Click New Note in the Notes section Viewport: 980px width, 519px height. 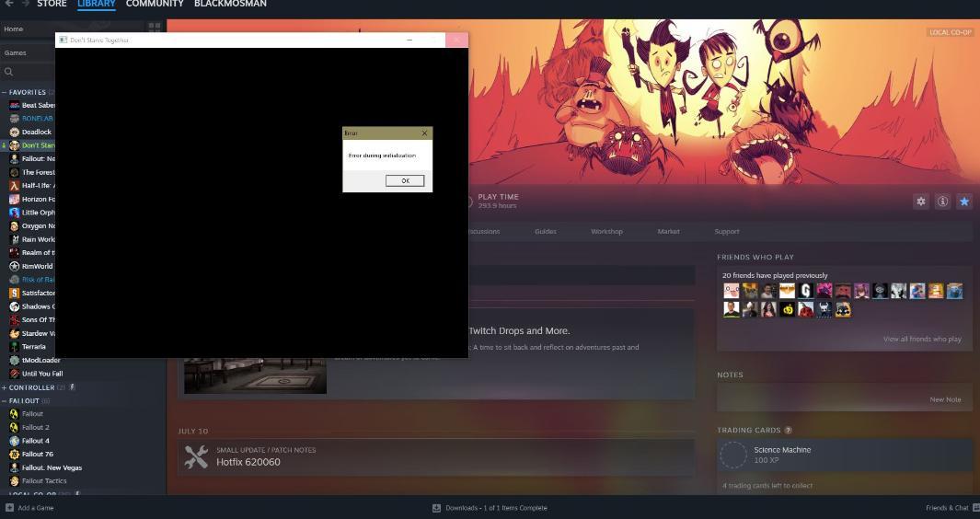(945, 399)
